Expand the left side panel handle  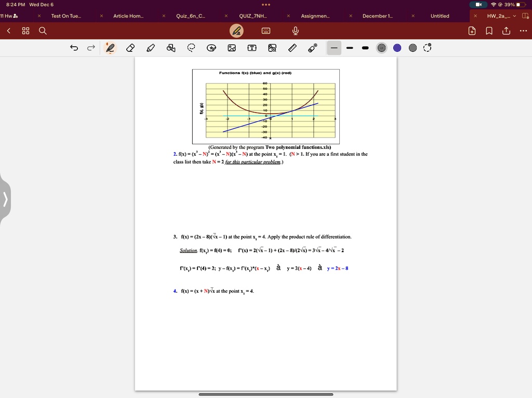(x=5, y=199)
